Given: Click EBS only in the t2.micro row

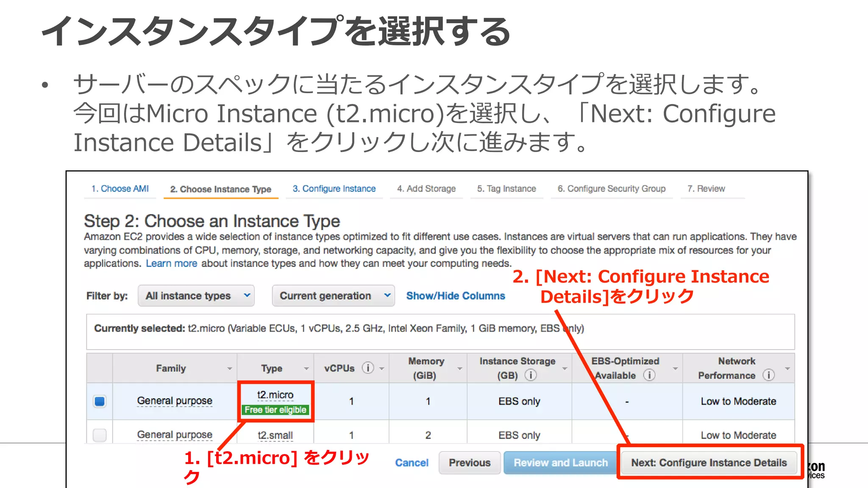Looking at the screenshot, I should [519, 401].
